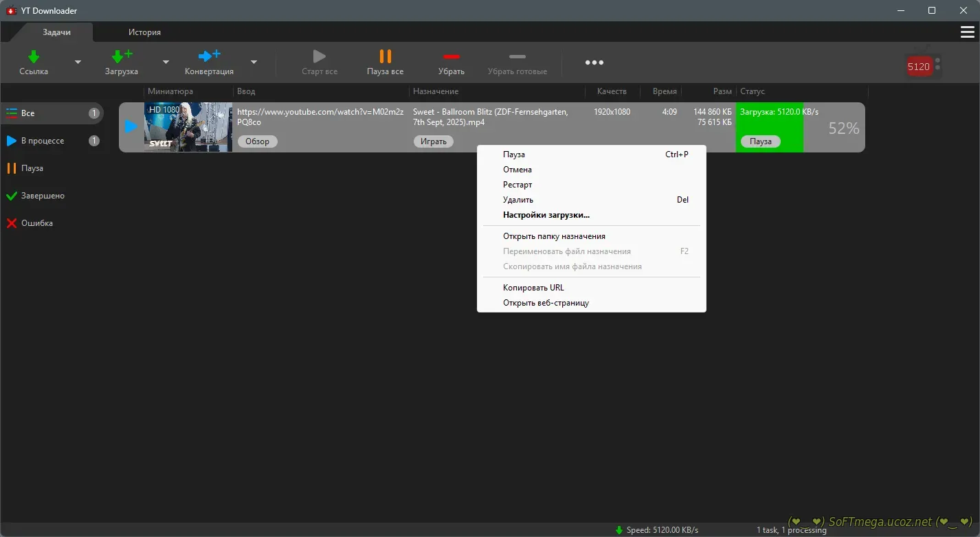Image resolution: width=980 pixels, height=537 pixels.
Task: Show only Завершено tasks in sidebar
Action: [x=43, y=196]
